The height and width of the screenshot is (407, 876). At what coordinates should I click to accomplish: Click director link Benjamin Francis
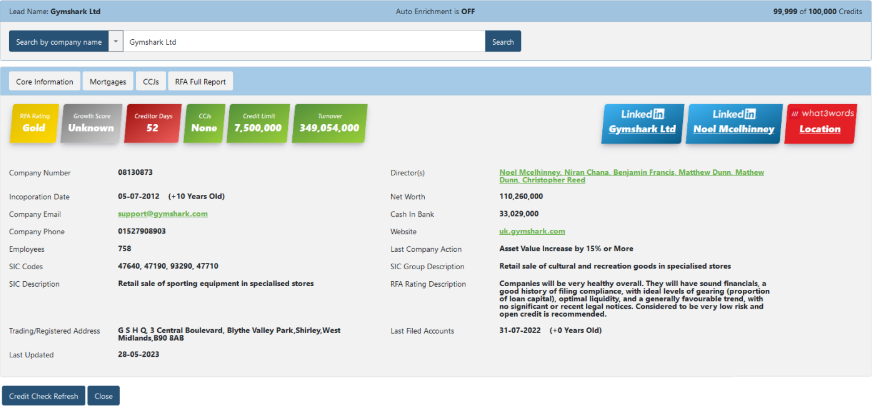pyautogui.click(x=643, y=173)
